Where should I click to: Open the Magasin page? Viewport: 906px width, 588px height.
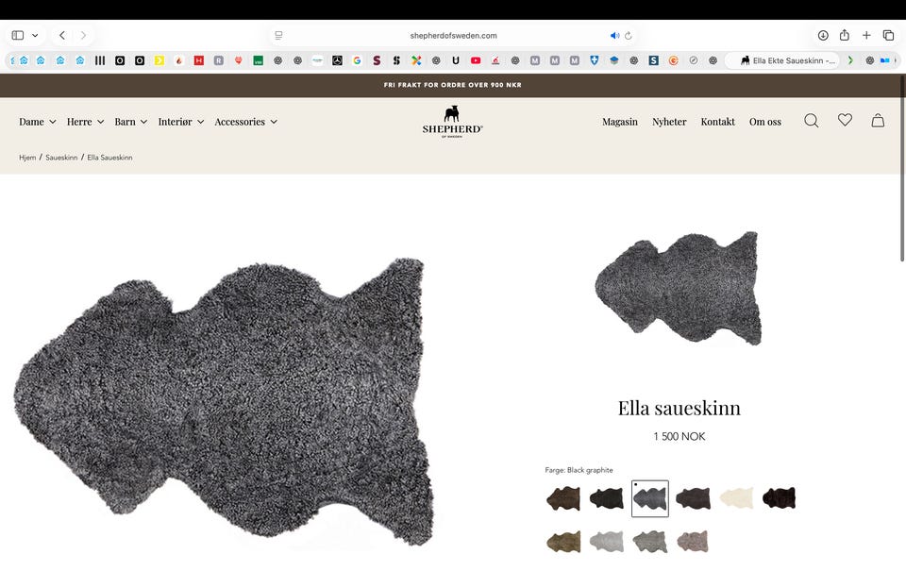point(620,122)
